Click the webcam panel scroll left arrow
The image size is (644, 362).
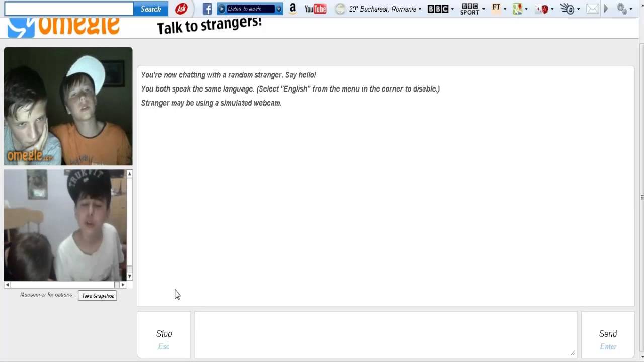pyautogui.click(x=7, y=285)
